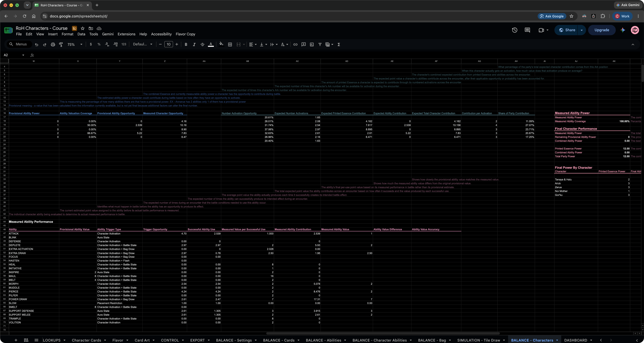Create a filter with funnel icon
The height and width of the screenshot is (343, 644).
click(x=320, y=44)
